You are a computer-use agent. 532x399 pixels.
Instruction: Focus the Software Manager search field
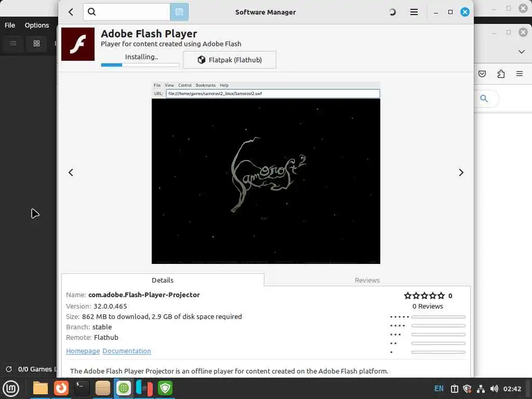[x=127, y=12]
